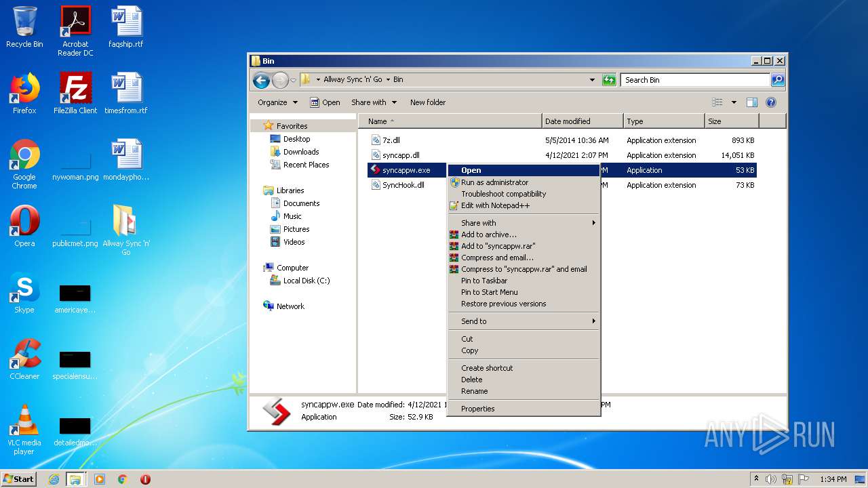Click the volume speaker tray icon
This screenshot has width=868, height=488.
coord(771,479)
